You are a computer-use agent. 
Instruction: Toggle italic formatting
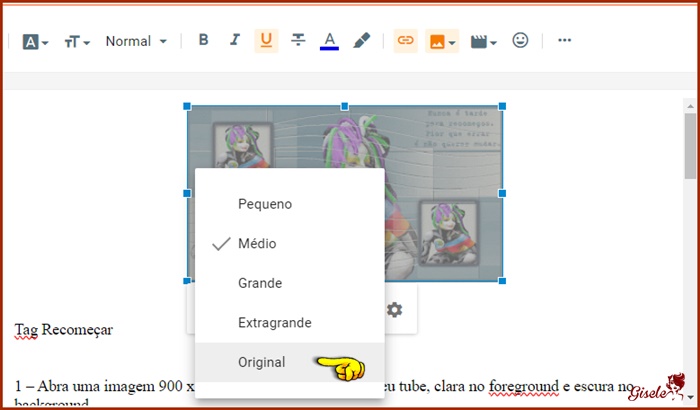point(235,40)
